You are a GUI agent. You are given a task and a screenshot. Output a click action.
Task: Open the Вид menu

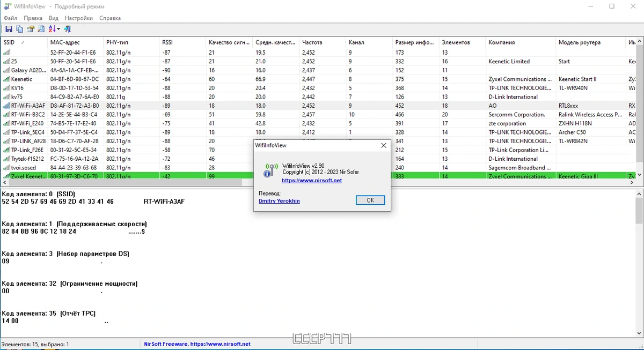coord(54,18)
